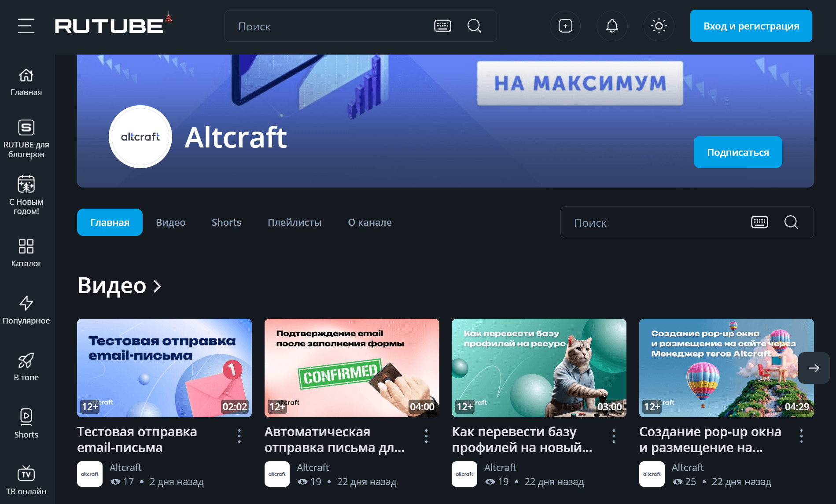Switch to the Плейлисты tab
The image size is (836, 504).
(x=295, y=222)
